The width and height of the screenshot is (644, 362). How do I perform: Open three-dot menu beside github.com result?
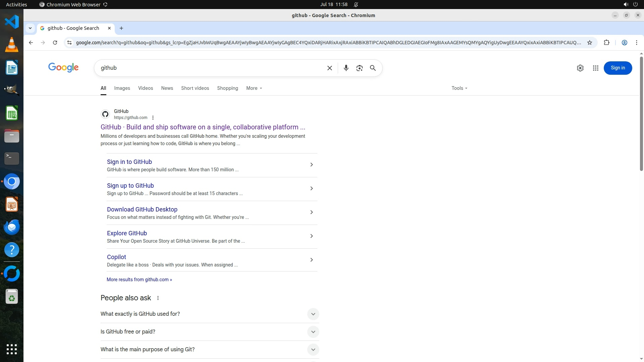[x=153, y=118]
